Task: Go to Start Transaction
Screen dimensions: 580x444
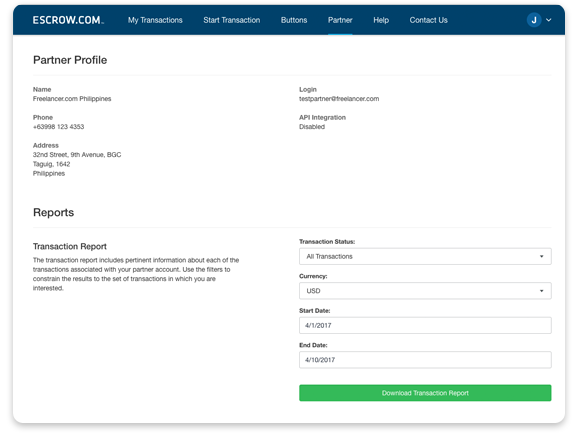Action: coord(232,20)
